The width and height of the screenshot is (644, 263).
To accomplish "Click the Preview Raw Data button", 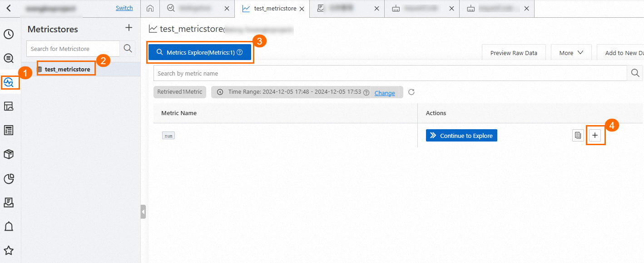I will tap(514, 53).
